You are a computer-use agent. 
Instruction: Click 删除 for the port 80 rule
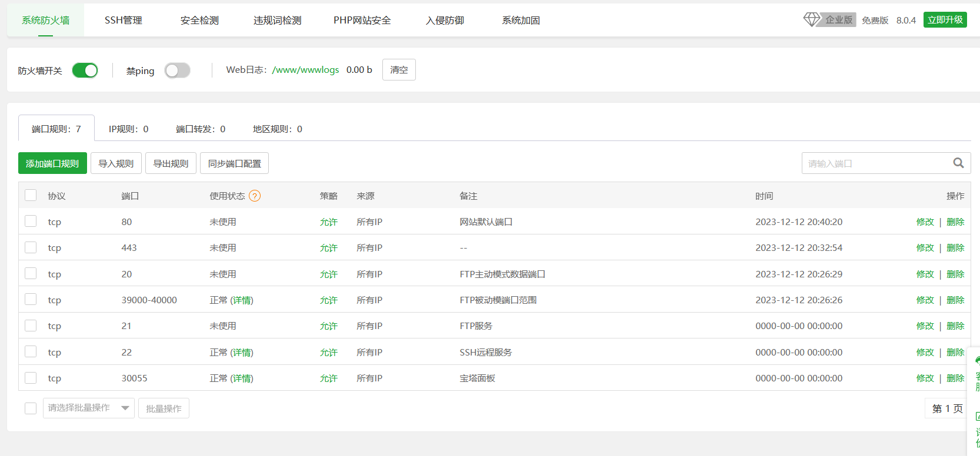coord(955,222)
